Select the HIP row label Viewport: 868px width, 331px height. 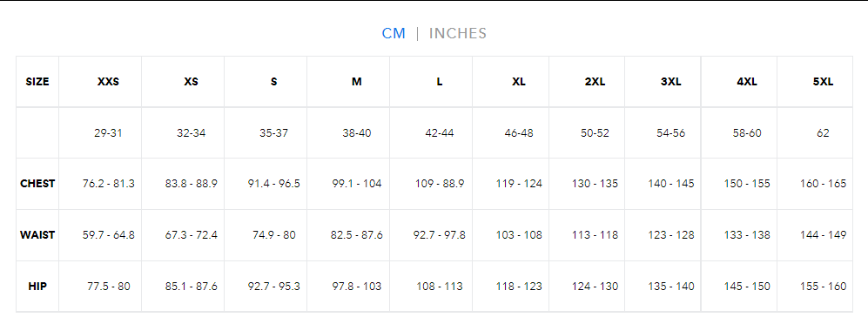coord(37,287)
